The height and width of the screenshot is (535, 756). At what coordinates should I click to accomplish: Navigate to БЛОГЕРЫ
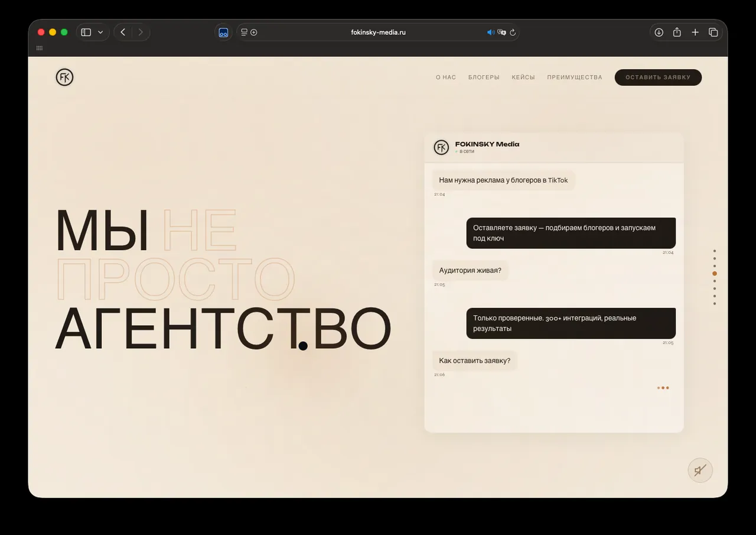click(484, 77)
